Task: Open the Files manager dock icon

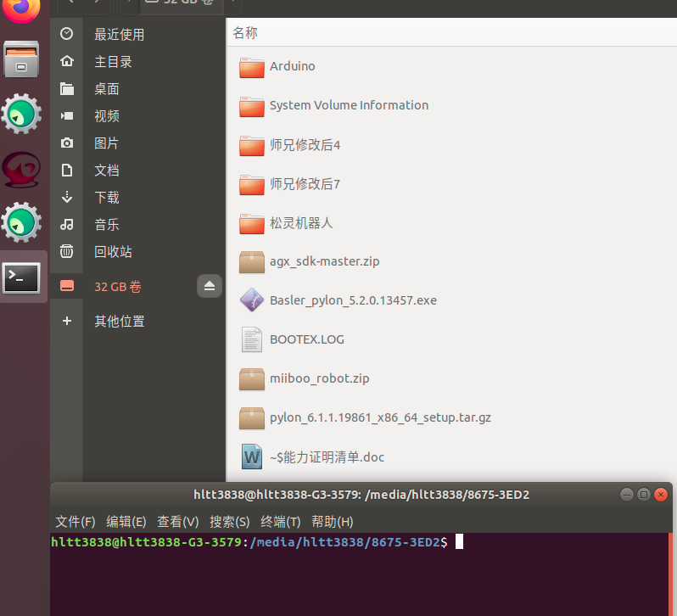Action: (x=21, y=59)
